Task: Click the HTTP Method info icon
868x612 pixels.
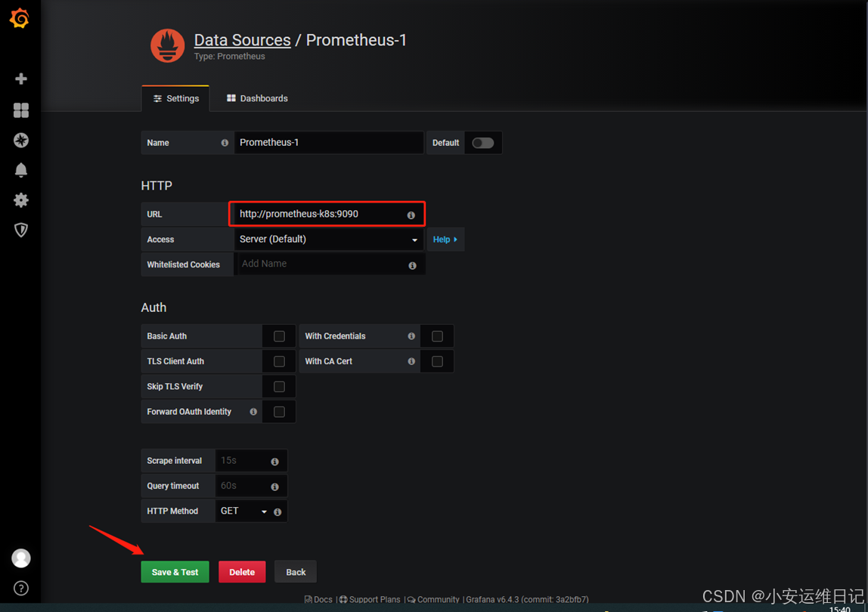Action: 277,512
